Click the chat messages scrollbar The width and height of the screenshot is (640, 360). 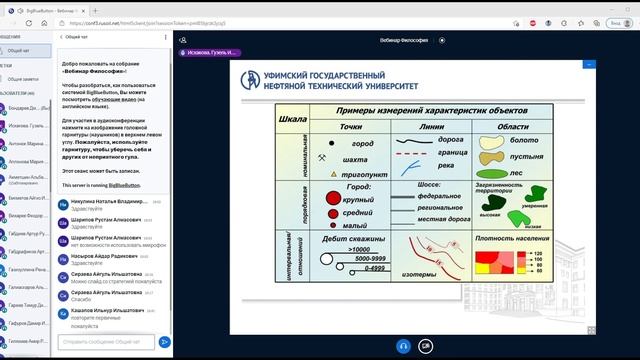click(170, 188)
